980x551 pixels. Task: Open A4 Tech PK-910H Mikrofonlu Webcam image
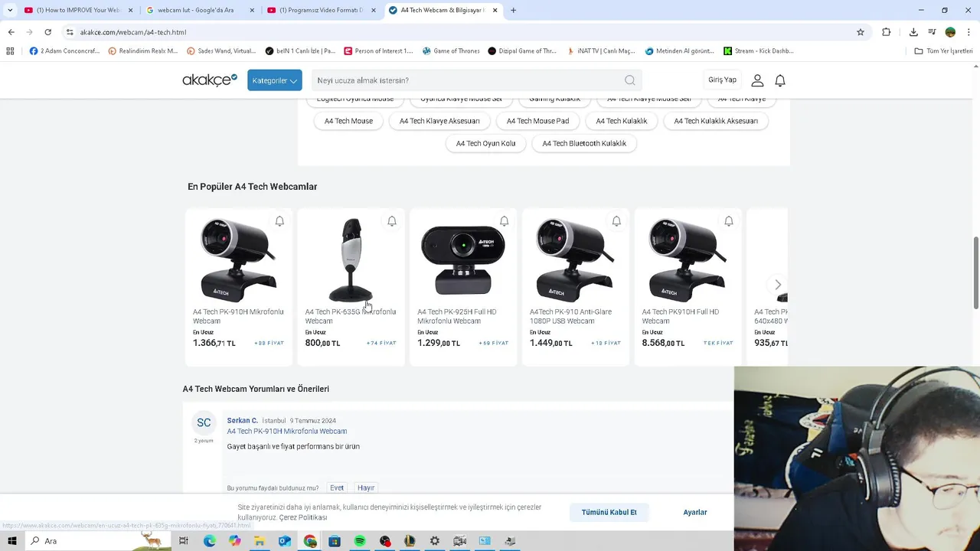(238, 259)
